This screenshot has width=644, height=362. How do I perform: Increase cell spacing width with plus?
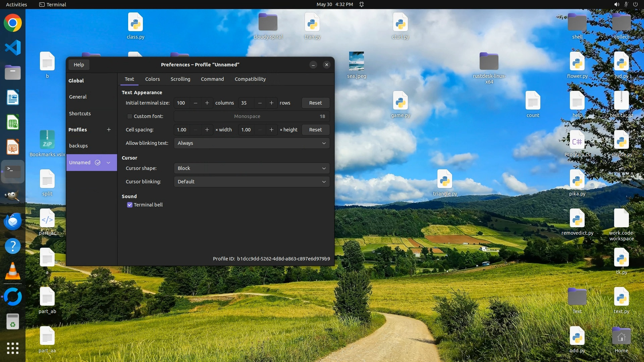(207, 130)
